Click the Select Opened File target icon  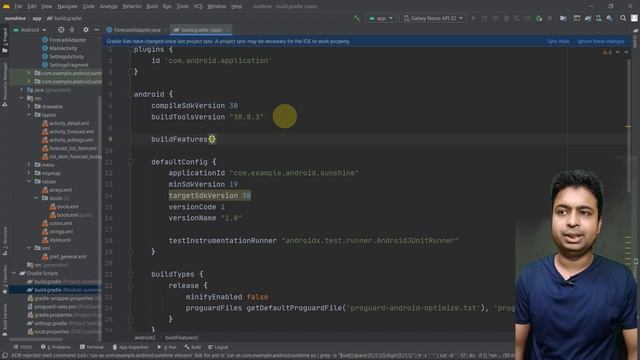tap(61, 30)
